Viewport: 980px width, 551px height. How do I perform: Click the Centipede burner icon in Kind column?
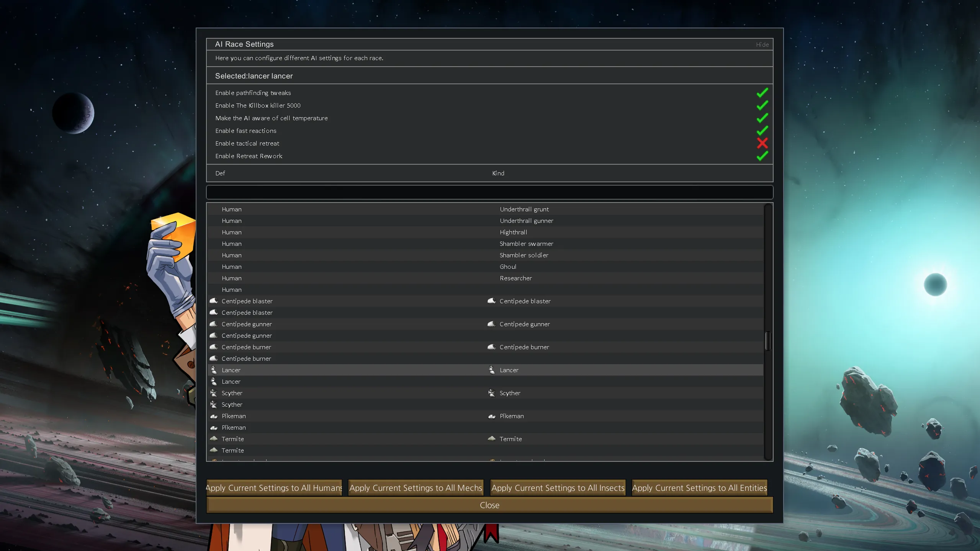[491, 347]
